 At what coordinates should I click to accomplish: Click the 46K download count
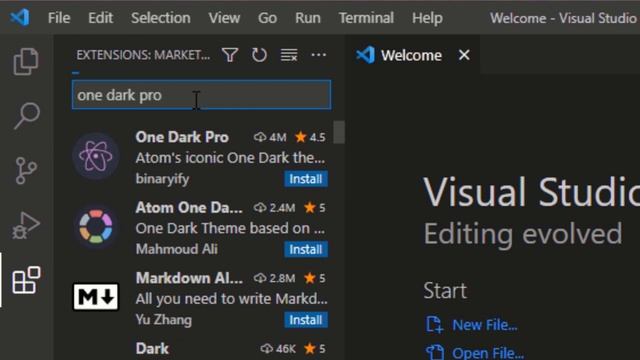tap(278, 349)
